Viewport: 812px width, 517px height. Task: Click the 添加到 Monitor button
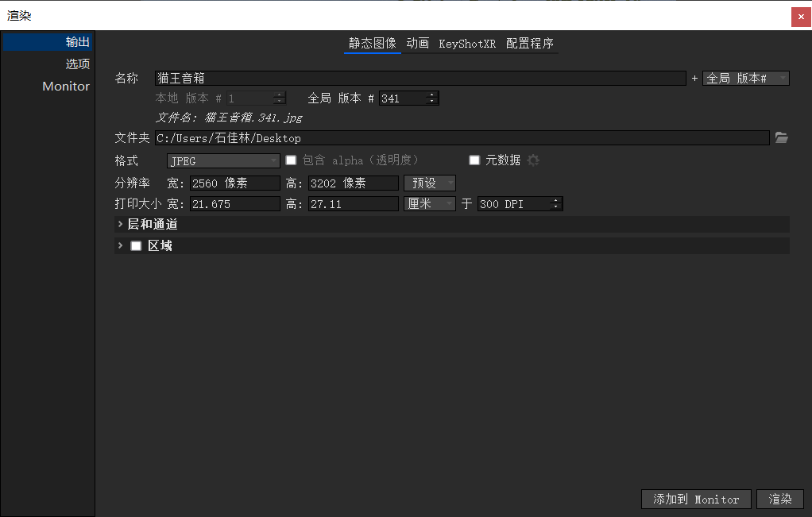click(696, 499)
